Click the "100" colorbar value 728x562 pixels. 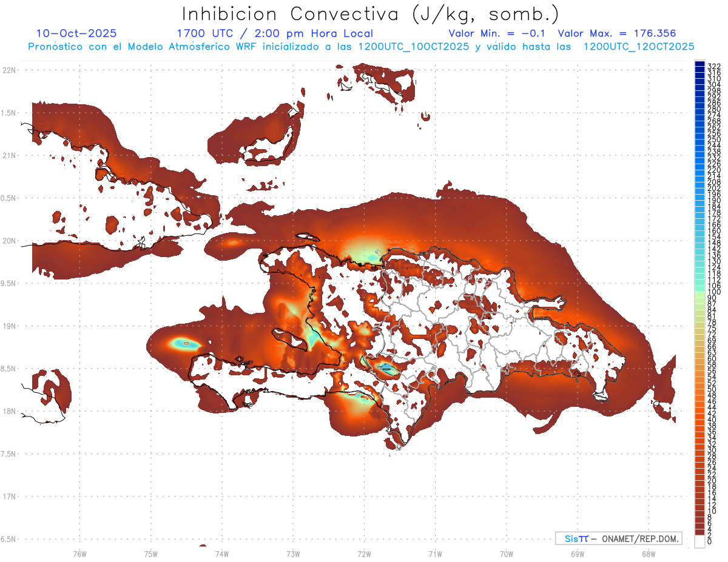click(x=714, y=293)
